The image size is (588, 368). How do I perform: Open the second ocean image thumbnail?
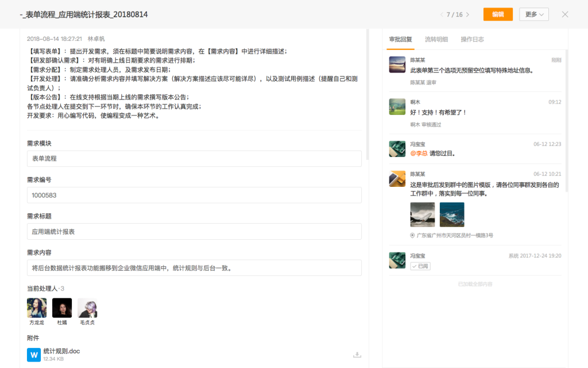(x=452, y=214)
